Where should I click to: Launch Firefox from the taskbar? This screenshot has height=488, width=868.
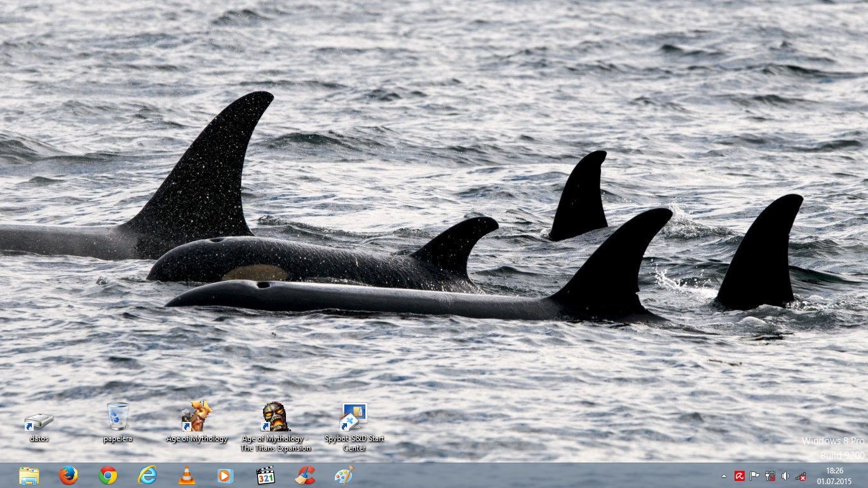pos(68,475)
